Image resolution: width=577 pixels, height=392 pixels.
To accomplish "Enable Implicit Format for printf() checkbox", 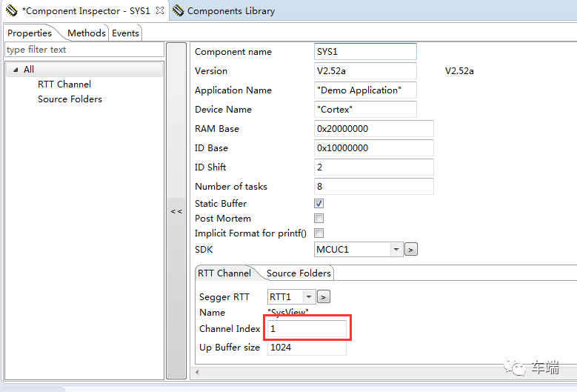I will (319, 233).
